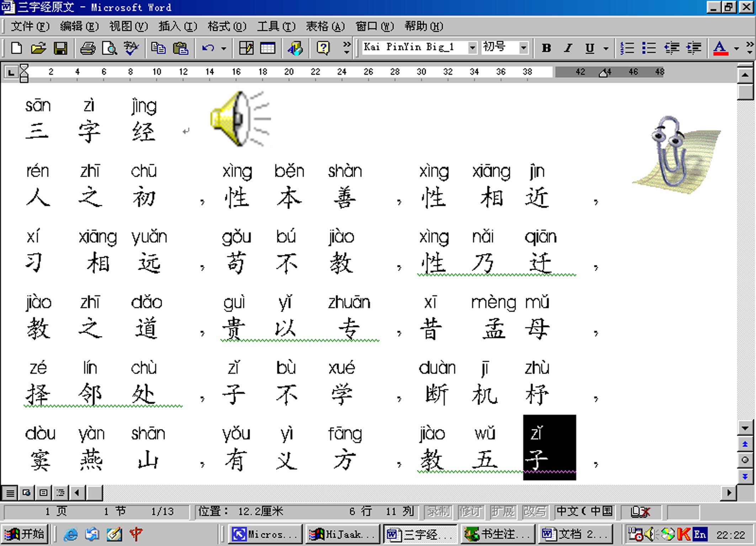Save the document

pyautogui.click(x=60, y=48)
